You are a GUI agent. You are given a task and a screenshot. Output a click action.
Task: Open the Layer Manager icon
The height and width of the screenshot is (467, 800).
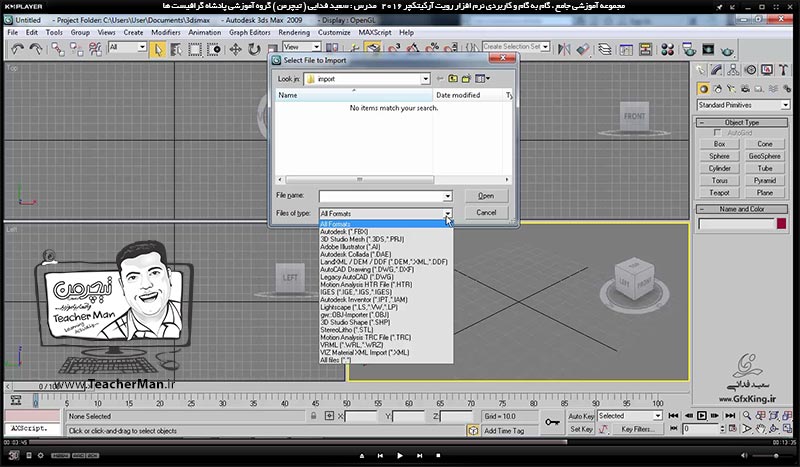tap(605, 49)
